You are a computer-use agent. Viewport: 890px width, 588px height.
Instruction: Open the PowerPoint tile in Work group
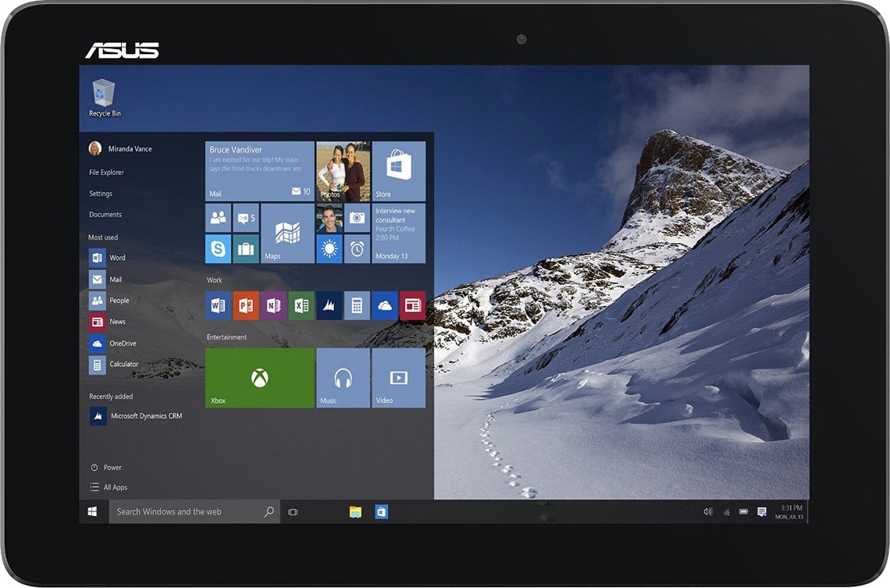point(245,305)
